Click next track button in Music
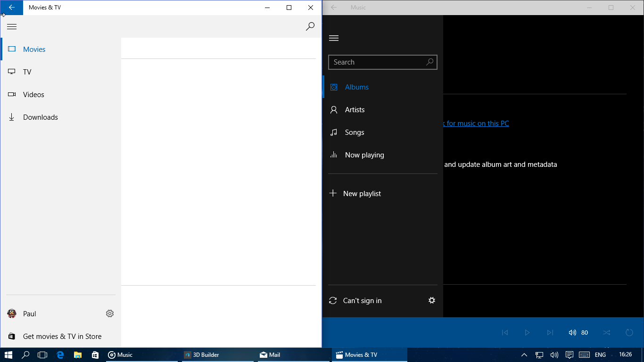This screenshot has height=362, width=644. pos(550,333)
